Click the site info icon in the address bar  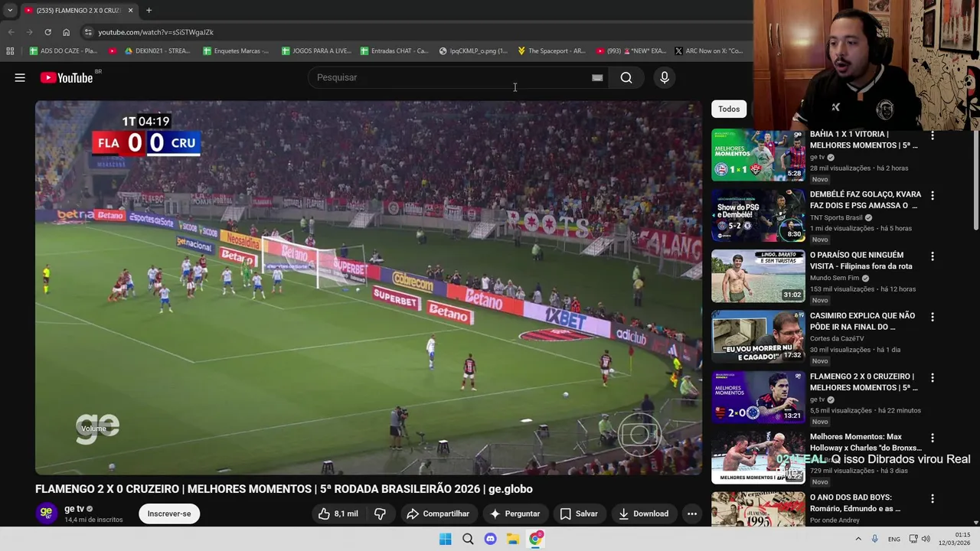[88, 32]
